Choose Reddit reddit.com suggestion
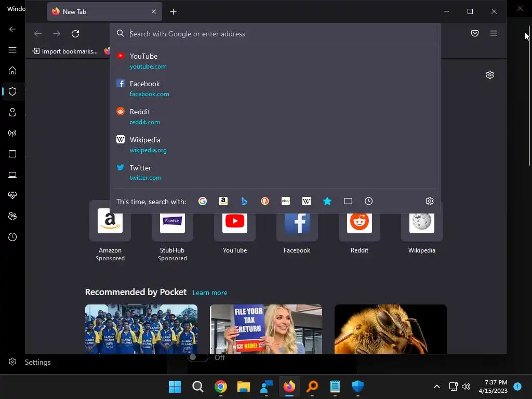The height and width of the screenshot is (399, 532). 275,116
